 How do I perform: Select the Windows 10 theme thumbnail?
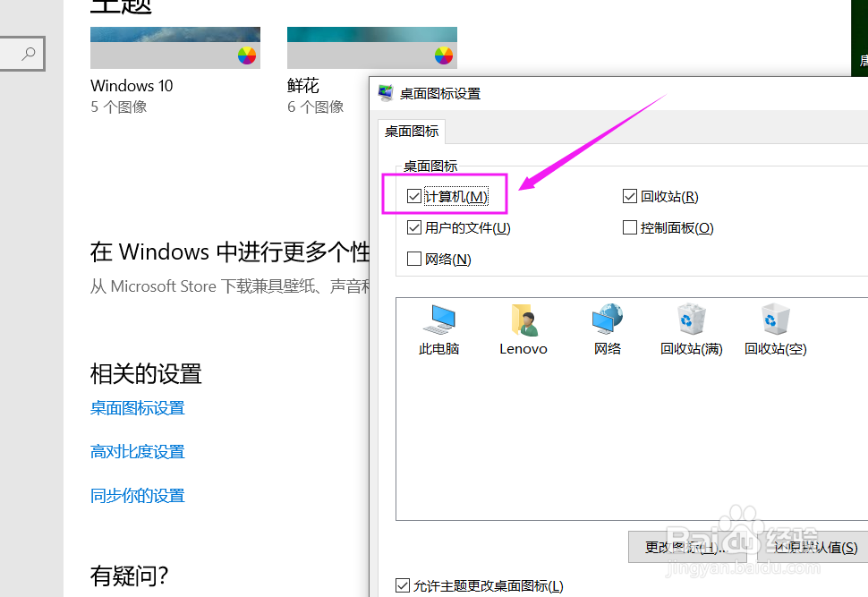coord(174,47)
